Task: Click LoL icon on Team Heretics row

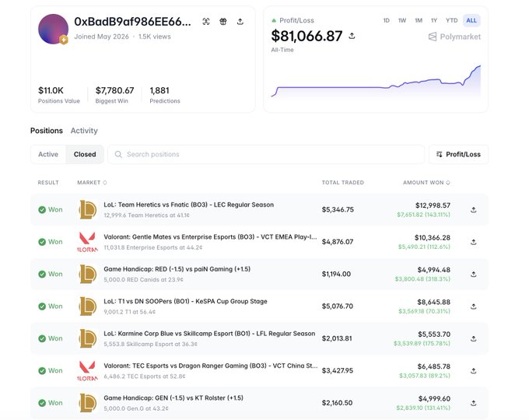Action: pos(88,209)
